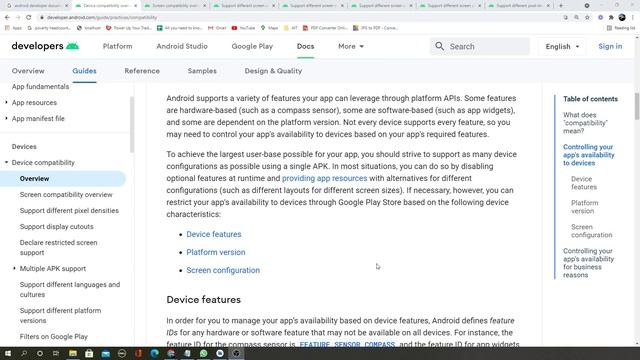This screenshot has height=360, width=640.
Task: Open the FEATURE_SENSOR_COMPASS link
Action: pos(347,344)
